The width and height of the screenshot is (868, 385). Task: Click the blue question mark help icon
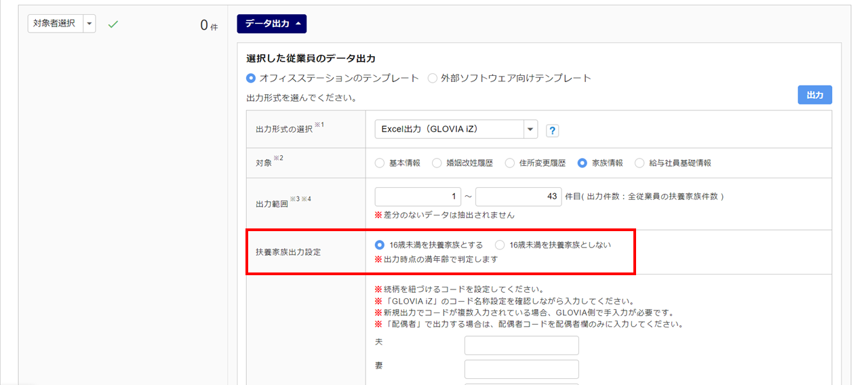[x=552, y=131]
